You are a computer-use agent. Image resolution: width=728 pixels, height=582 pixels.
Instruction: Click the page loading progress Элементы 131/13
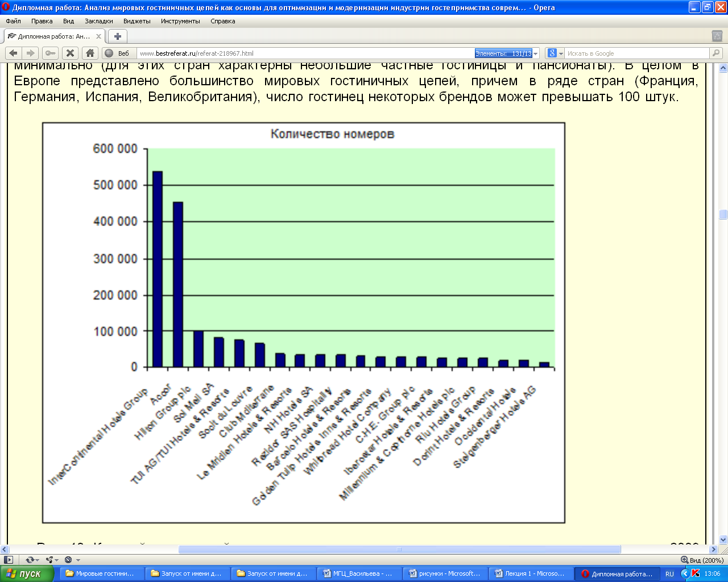click(x=503, y=53)
